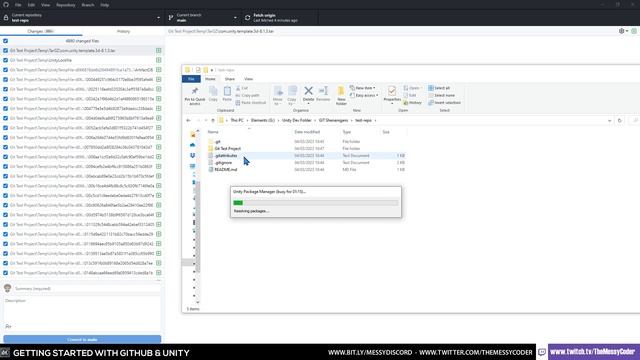Click the commit author avatar icon
The image size is (640, 360).
click(7, 289)
